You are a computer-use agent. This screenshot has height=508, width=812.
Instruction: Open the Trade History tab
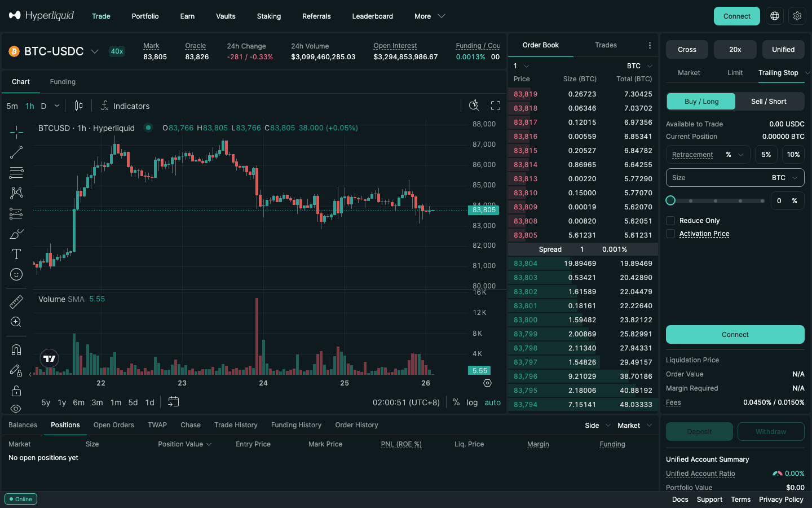[x=236, y=425]
